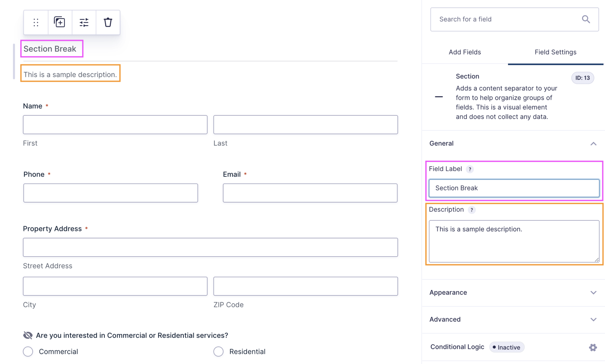
Task: Click Description help question mark
Action: [471, 210]
